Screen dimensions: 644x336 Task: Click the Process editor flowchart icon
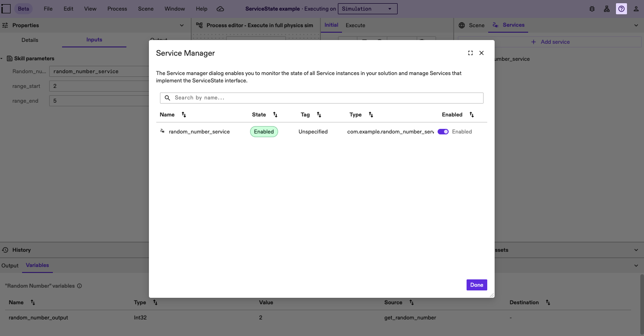point(199,25)
